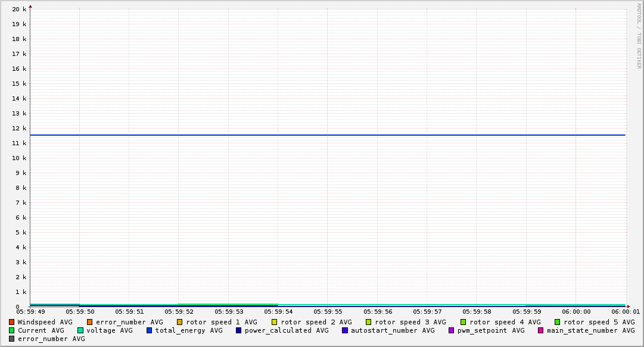Select the 05:59:52 time axis label
This screenshot has height=347, width=644.
179,311
